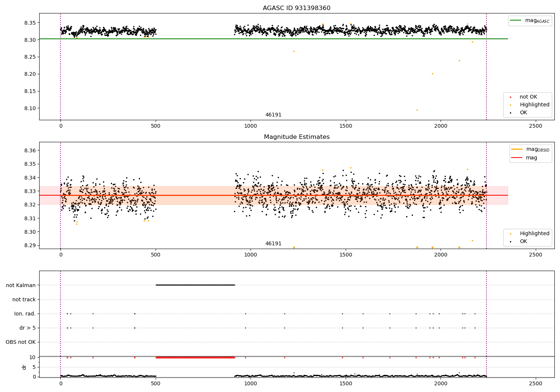560x392 pixels.
Task: Select the 'not Kalman' row label
Action: point(21,286)
